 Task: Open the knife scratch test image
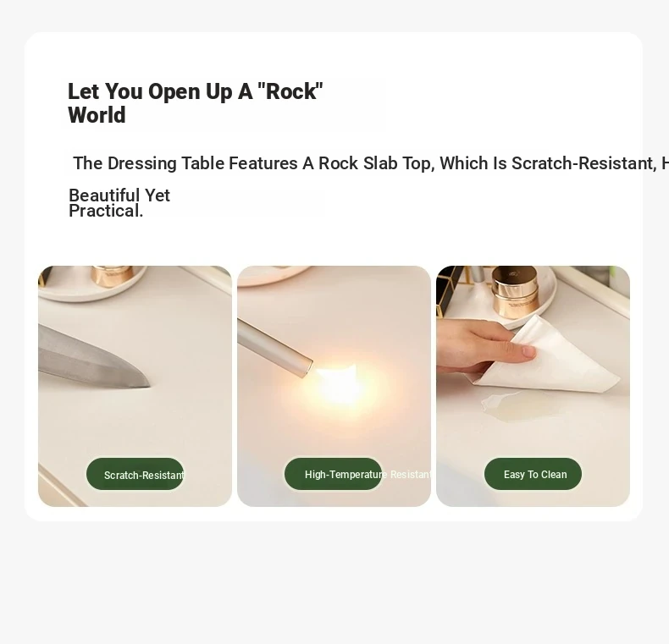coord(135,386)
